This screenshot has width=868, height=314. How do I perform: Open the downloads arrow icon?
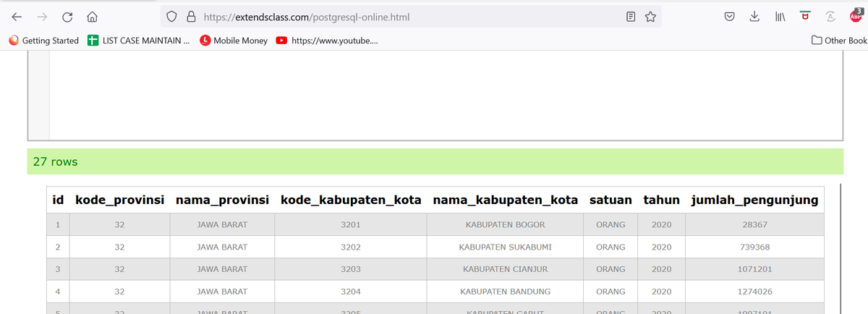(754, 17)
